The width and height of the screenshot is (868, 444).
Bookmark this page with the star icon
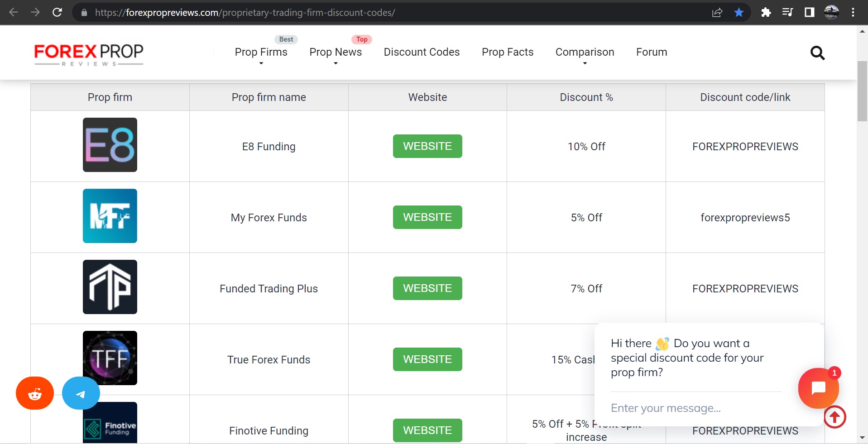pos(739,13)
